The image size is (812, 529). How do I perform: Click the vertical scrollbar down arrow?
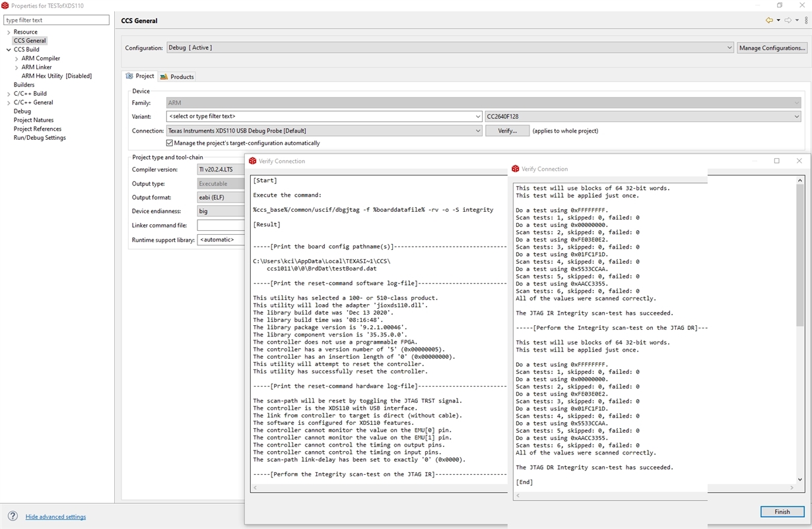pos(800,480)
